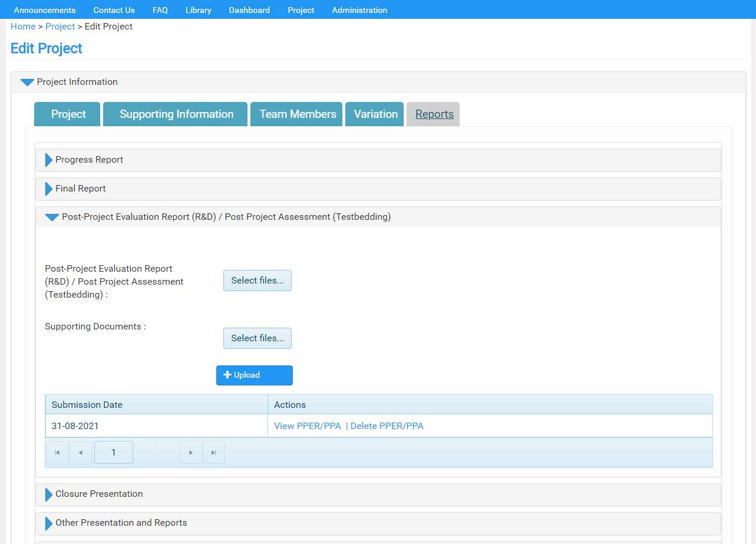
Task: Go to first page of submissions table
Action: pyautogui.click(x=57, y=453)
